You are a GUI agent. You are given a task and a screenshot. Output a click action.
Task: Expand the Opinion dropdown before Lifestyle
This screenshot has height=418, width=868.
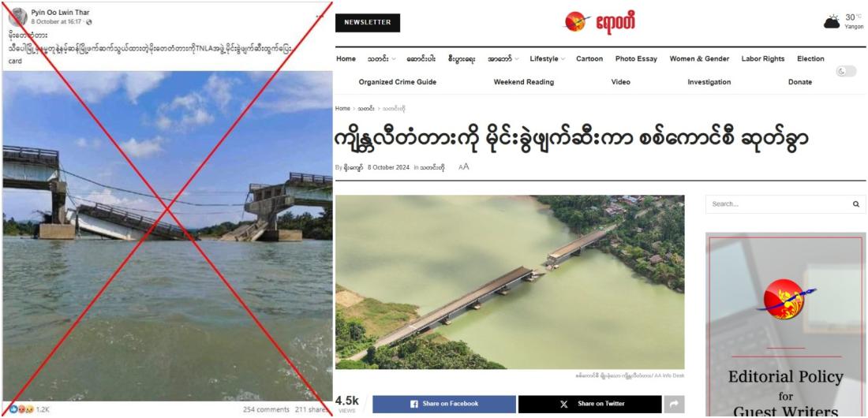point(503,58)
